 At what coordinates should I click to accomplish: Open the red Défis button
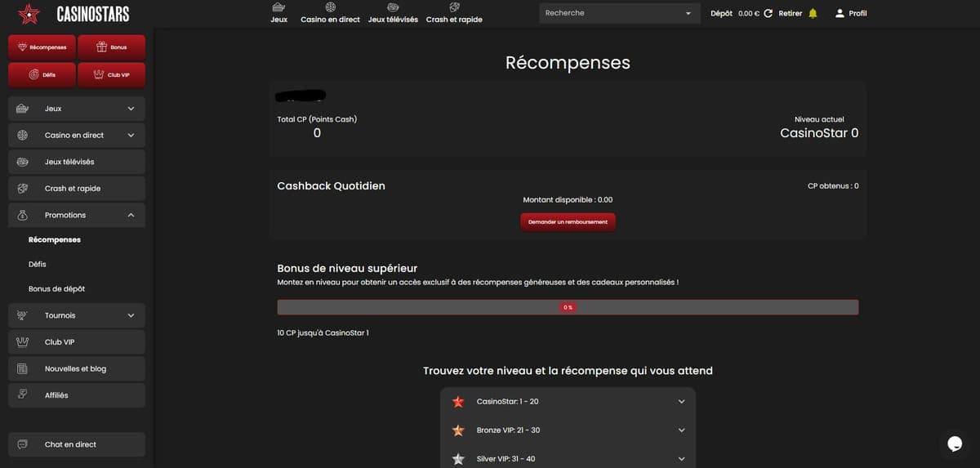pyautogui.click(x=42, y=74)
